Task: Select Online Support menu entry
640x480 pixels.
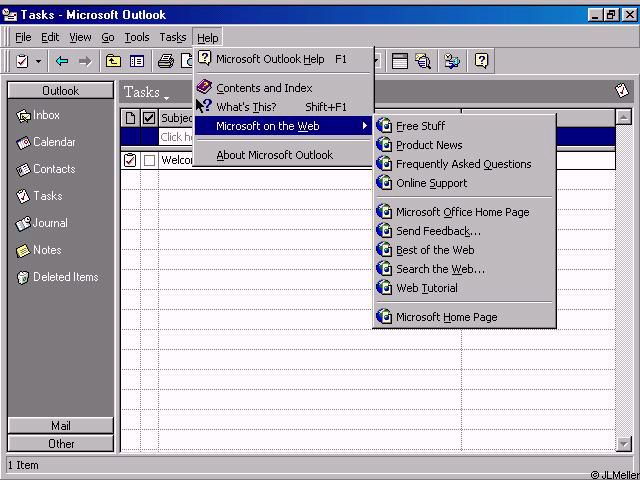Action: 464,183
